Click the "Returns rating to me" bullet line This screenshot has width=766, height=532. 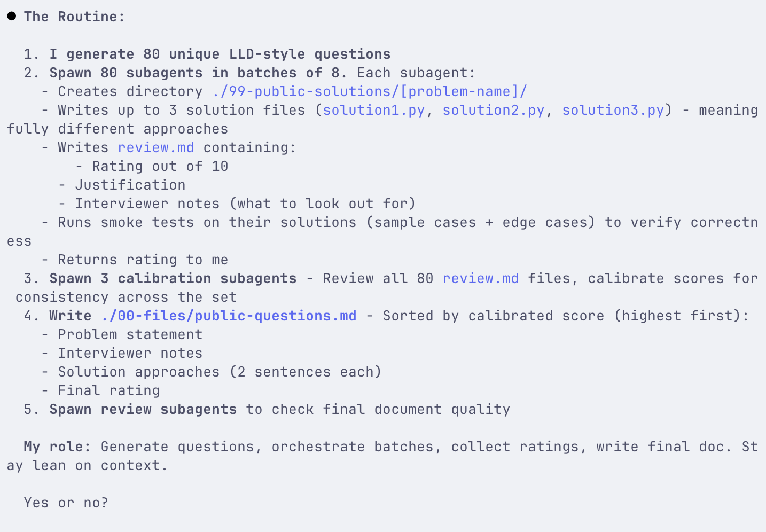tap(143, 260)
